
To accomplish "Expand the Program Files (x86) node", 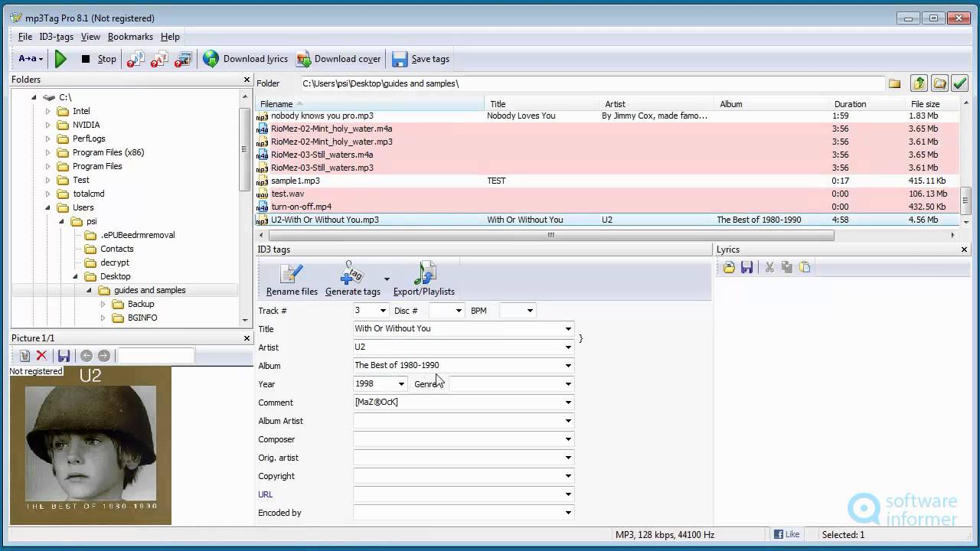I will tap(47, 152).
